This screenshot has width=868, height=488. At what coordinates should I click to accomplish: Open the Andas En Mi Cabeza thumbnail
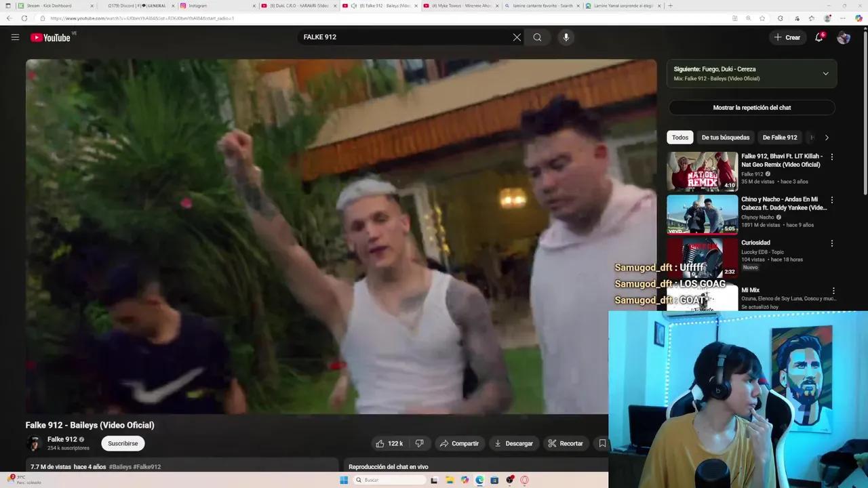702,214
